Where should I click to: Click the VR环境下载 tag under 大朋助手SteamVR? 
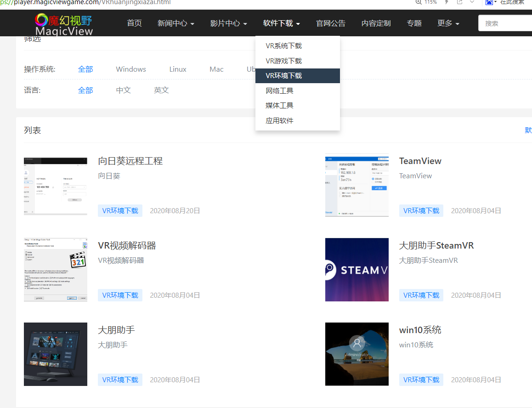click(421, 295)
